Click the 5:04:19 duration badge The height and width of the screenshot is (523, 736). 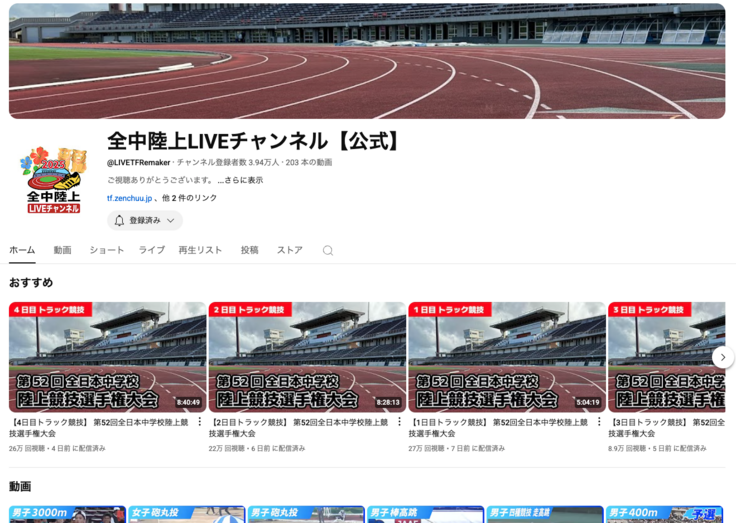588,402
